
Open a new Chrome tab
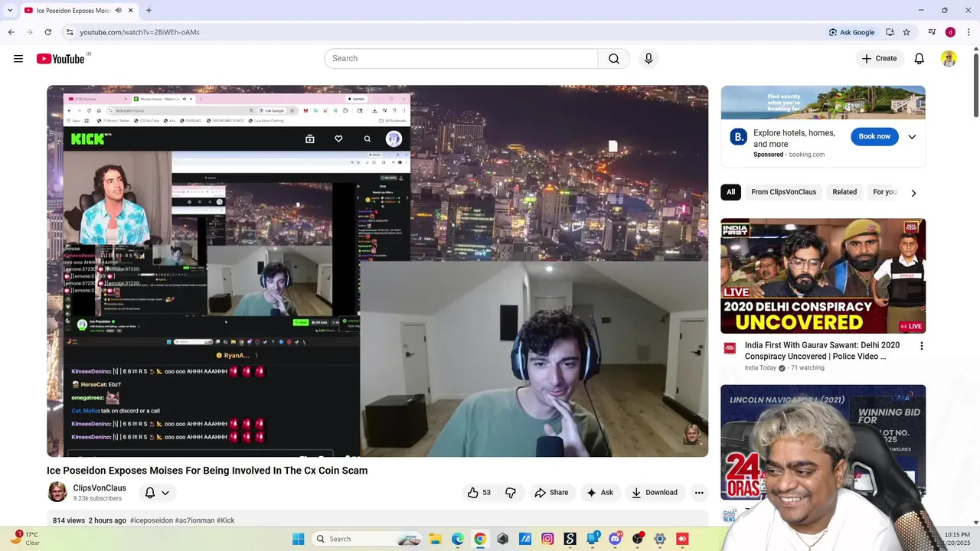click(x=149, y=10)
